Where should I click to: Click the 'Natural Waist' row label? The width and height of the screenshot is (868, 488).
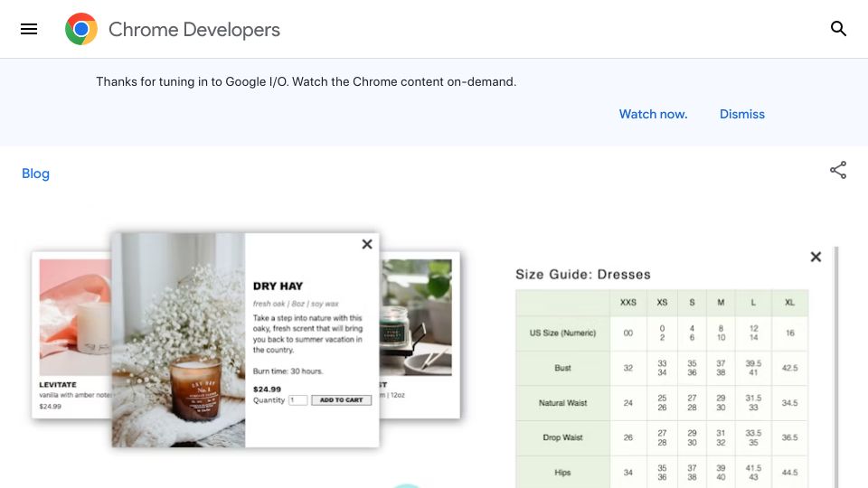pyautogui.click(x=562, y=403)
